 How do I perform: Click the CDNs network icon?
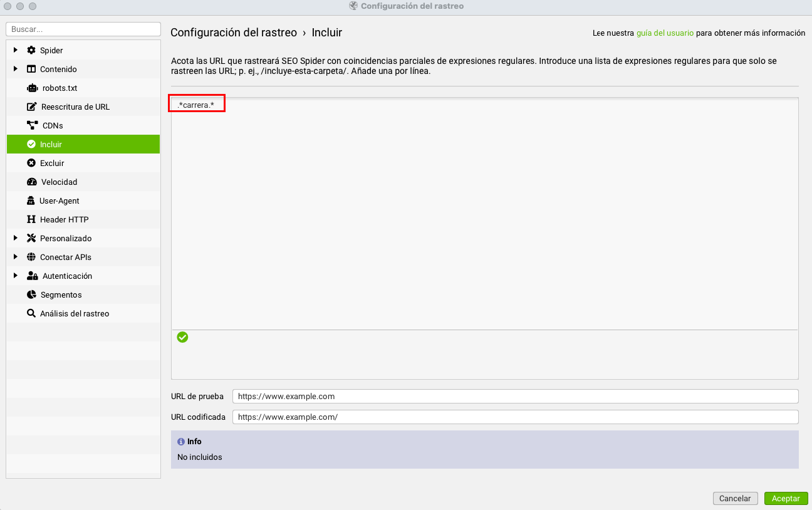(32, 125)
